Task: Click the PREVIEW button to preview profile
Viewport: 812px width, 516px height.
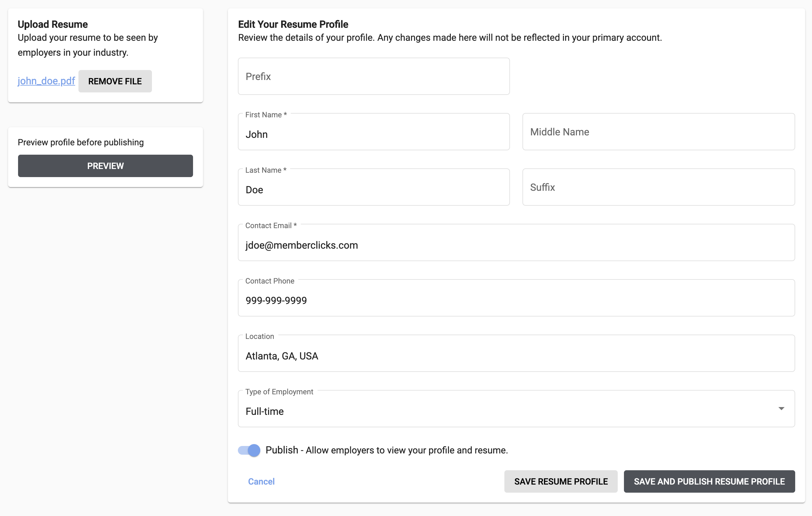Action: click(105, 166)
